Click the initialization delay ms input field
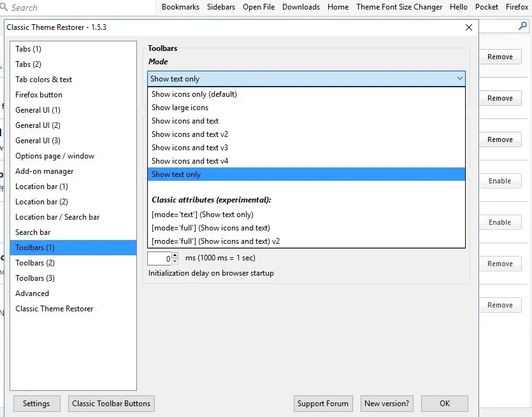Screen dimensions: 532x417 pos(159,258)
